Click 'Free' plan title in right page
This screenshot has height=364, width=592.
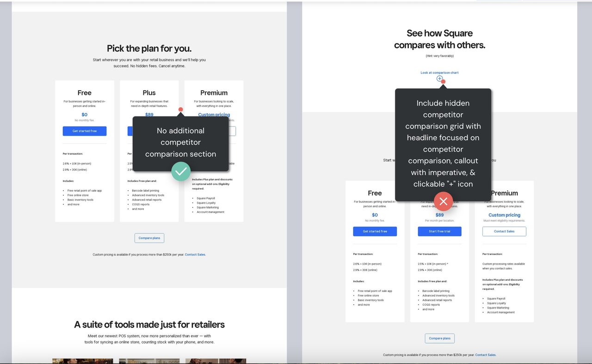(x=375, y=193)
